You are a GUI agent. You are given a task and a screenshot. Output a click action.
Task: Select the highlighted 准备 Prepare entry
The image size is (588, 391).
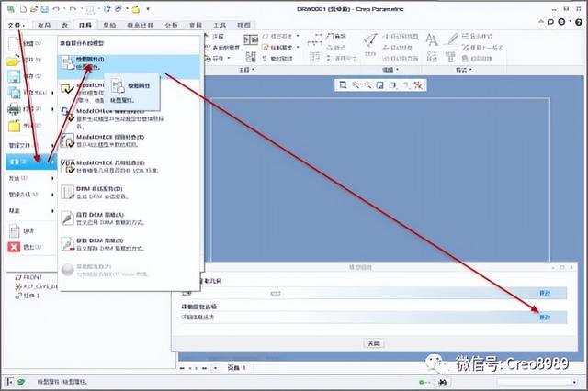click(30, 162)
